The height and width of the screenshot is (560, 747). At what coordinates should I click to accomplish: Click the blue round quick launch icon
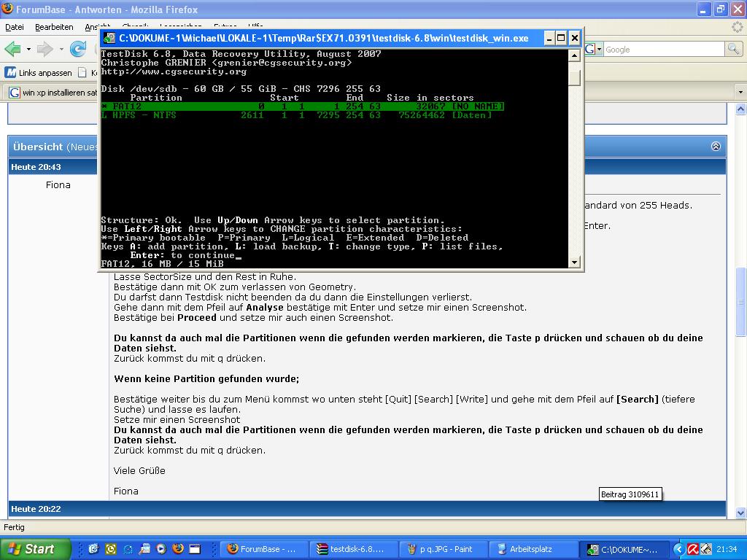pos(128,549)
